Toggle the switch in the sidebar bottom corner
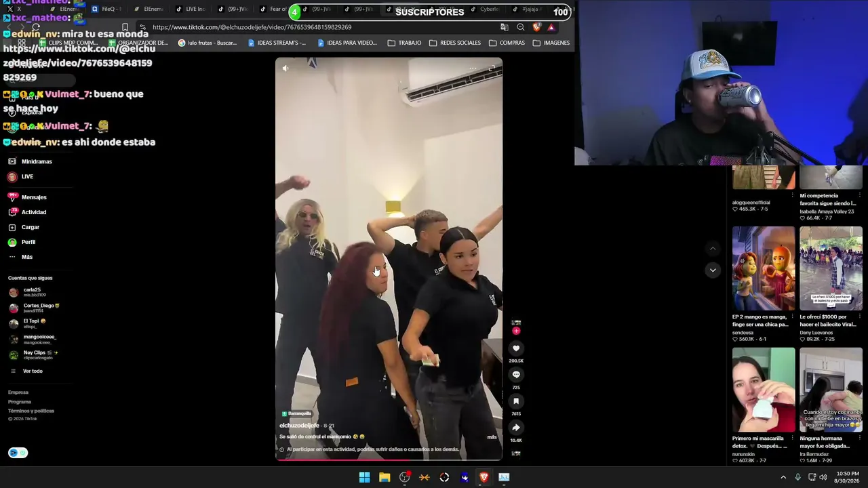Screen dimensions: 868x488 click(18, 453)
